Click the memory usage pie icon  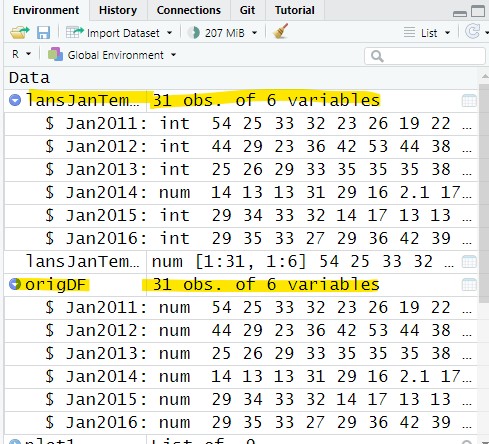click(193, 33)
